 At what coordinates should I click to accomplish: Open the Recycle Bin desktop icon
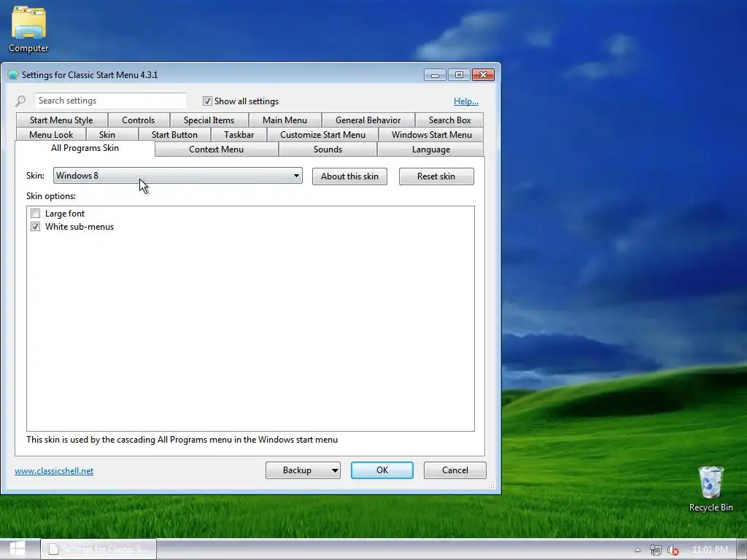point(711,489)
